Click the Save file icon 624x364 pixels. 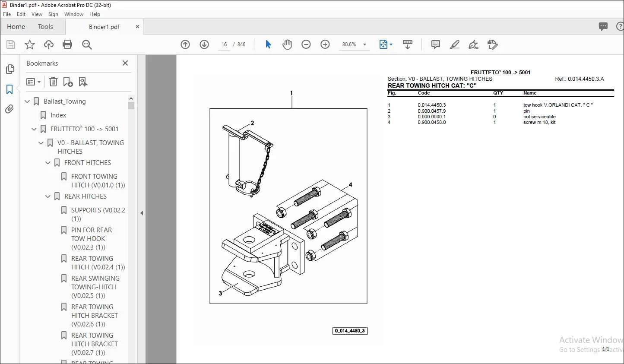[11, 44]
